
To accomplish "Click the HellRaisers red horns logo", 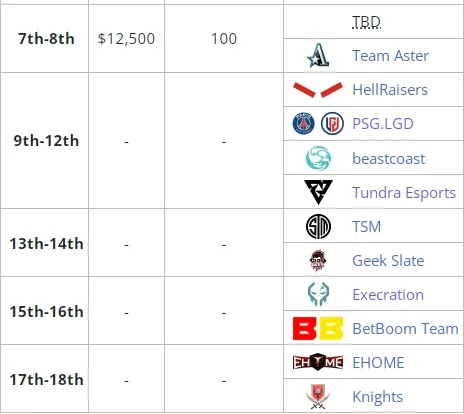I will coord(318,90).
